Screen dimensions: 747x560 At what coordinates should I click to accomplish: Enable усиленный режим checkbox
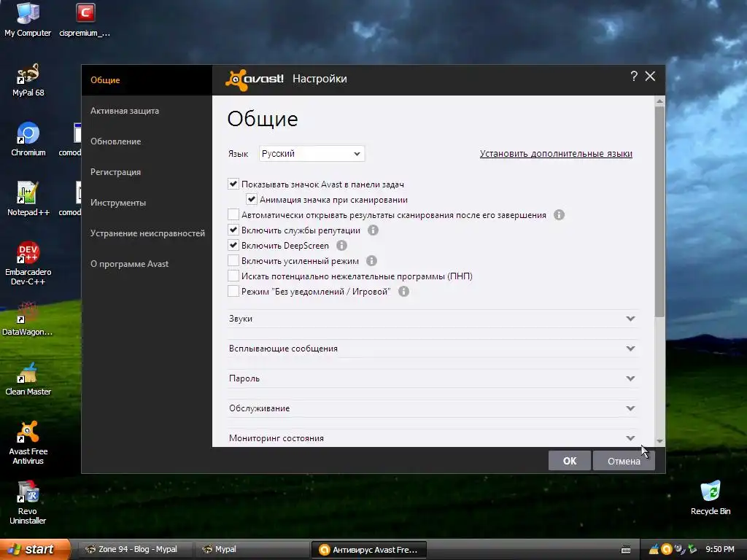coord(233,260)
